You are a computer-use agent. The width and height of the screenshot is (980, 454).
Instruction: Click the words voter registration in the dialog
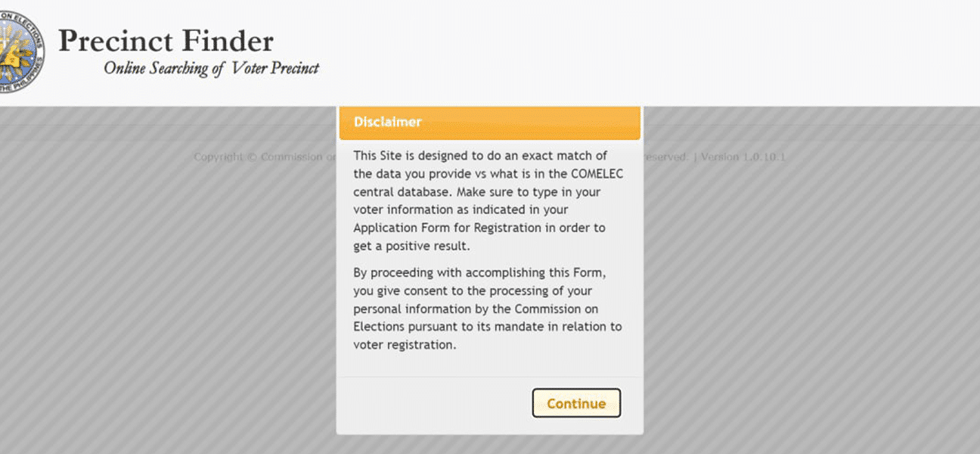[x=403, y=345]
